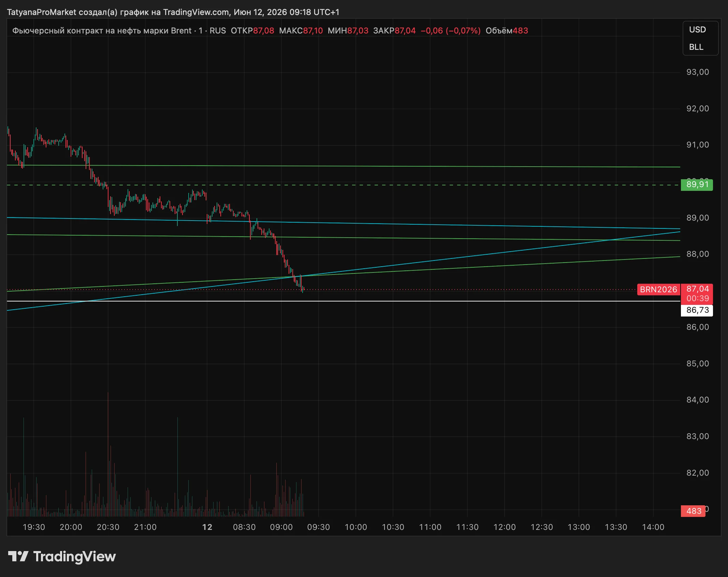Screen dimensions: 728x577
Task: Click the 88,00 price axis label
Action: [697, 254]
